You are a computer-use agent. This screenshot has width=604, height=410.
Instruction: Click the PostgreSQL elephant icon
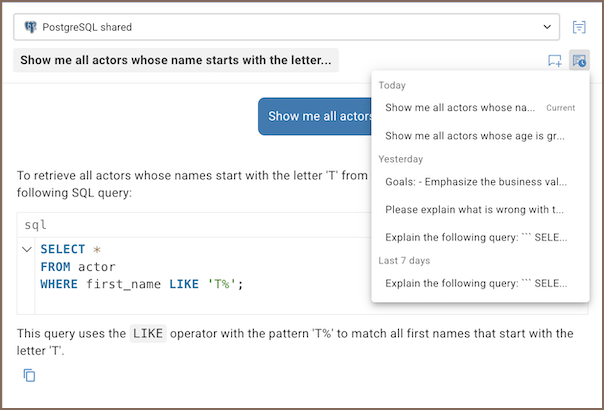click(31, 27)
